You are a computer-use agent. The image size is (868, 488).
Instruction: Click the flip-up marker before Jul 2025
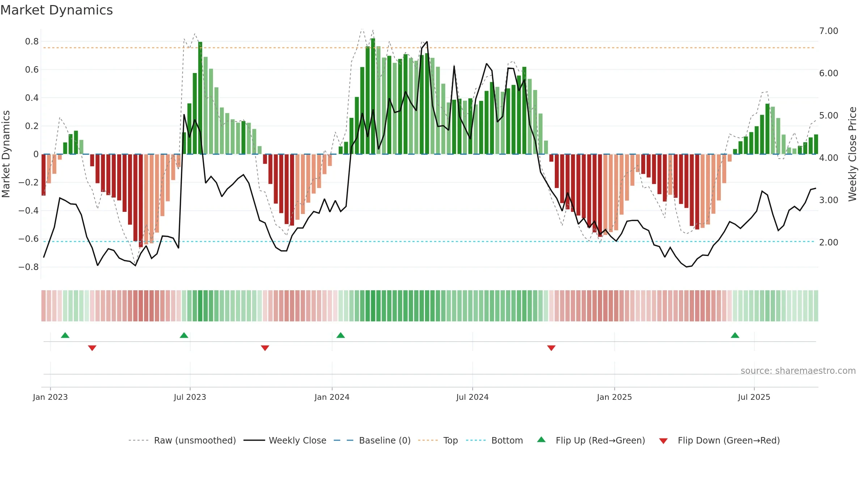[735, 335]
